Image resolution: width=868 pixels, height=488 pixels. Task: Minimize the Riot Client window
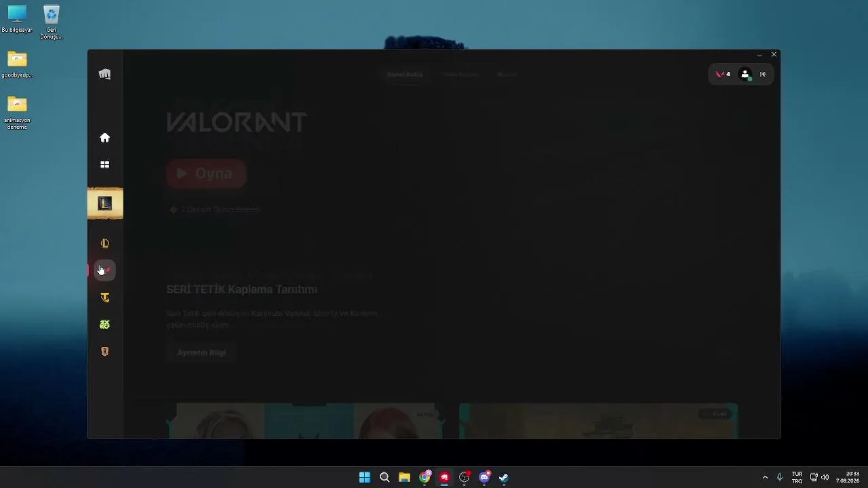759,55
